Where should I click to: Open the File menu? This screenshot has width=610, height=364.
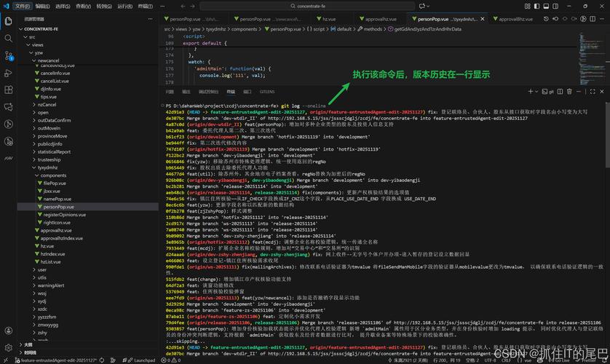tap(22, 7)
